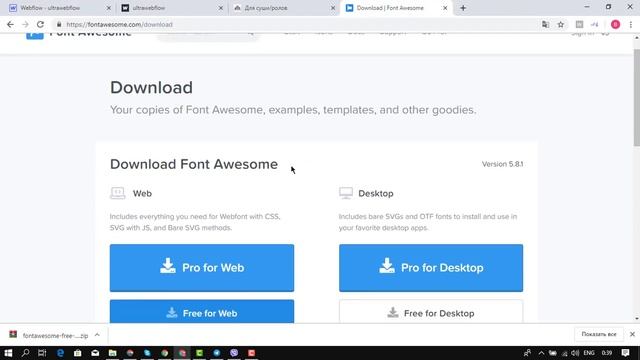Open the Windows Start menu
Image resolution: width=640 pixels, height=360 pixels.
[x=8, y=353]
